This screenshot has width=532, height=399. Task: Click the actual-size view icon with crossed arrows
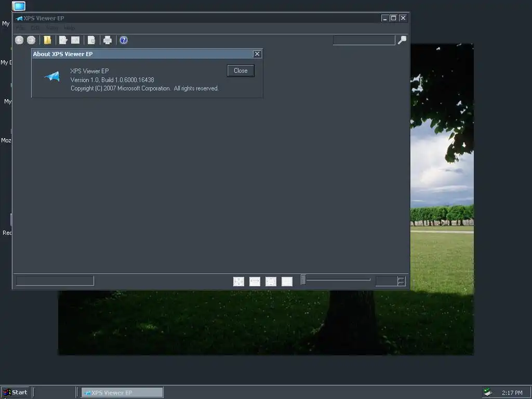tap(238, 281)
